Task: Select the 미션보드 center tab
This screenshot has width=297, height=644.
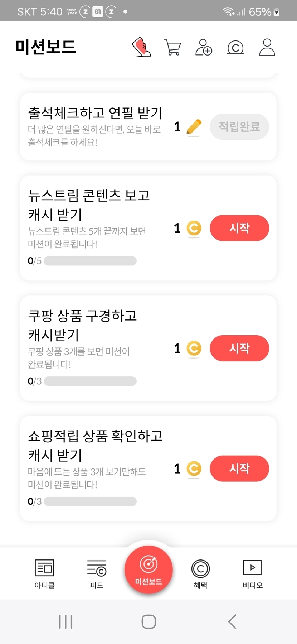Action: [148, 569]
